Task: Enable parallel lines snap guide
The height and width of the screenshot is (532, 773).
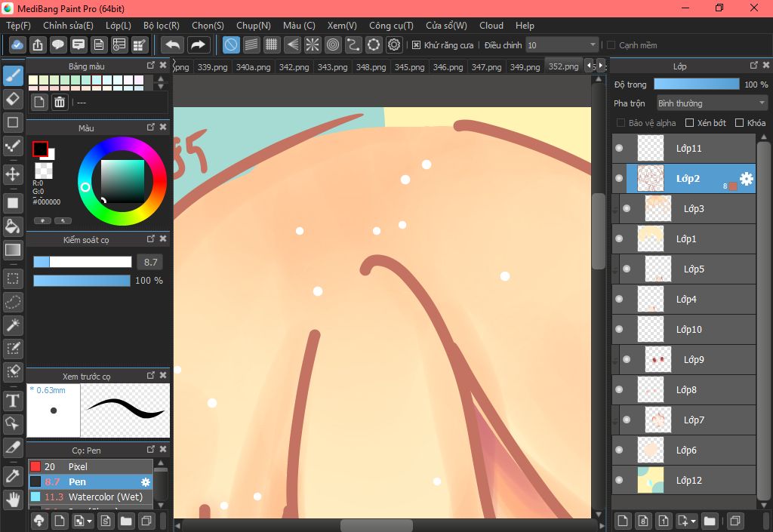Action: point(251,45)
